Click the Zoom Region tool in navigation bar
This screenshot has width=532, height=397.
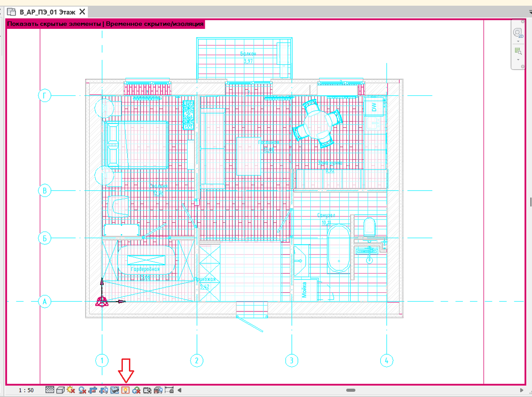[x=518, y=51]
